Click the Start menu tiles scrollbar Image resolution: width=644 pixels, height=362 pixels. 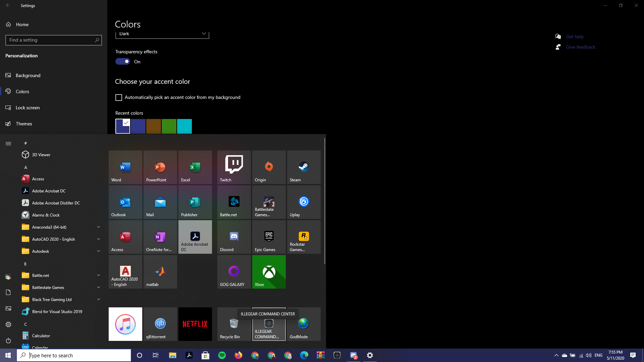tap(324, 201)
